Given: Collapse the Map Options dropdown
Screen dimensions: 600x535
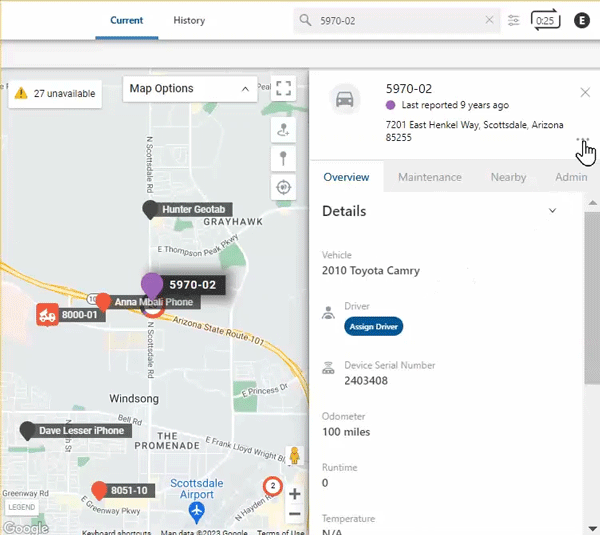Looking at the screenshot, I should tap(190, 89).
